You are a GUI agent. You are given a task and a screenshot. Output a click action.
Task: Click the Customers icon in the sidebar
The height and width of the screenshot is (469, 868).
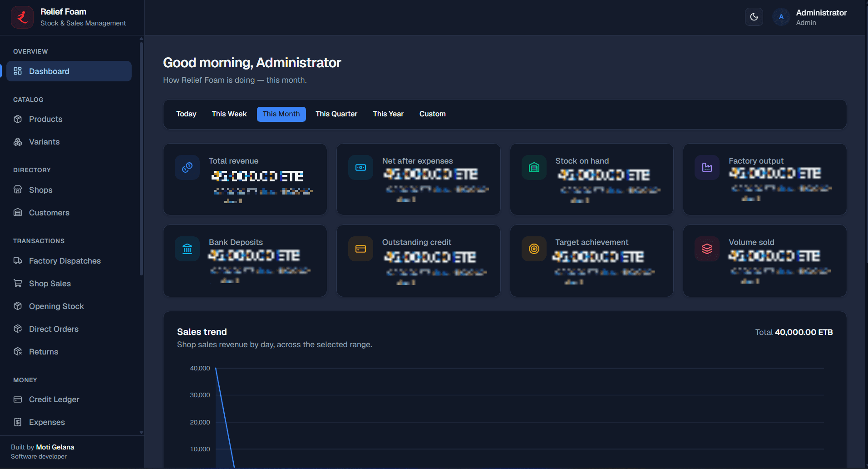click(18, 212)
